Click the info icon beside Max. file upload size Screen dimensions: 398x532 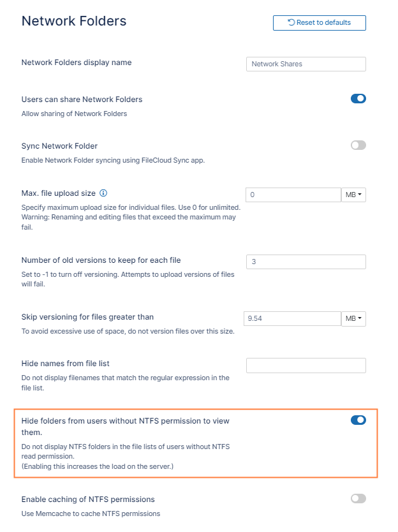(103, 193)
